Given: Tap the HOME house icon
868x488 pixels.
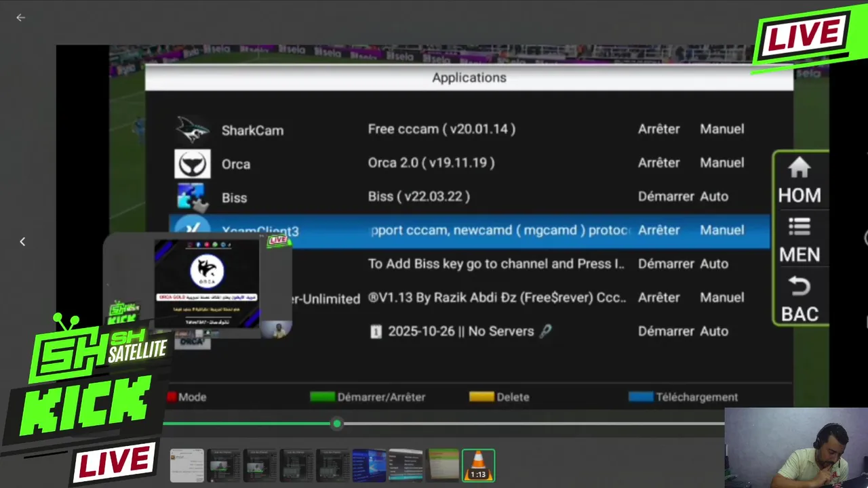Looking at the screenshot, I should point(800,167).
